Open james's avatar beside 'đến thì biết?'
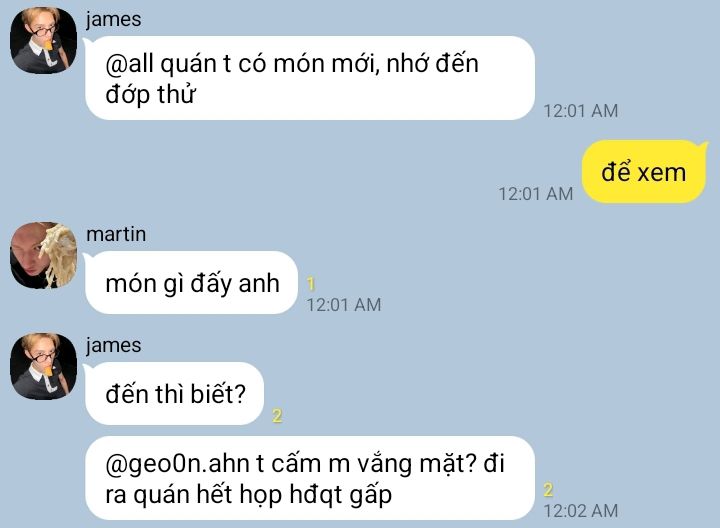 [x=44, y=366]
